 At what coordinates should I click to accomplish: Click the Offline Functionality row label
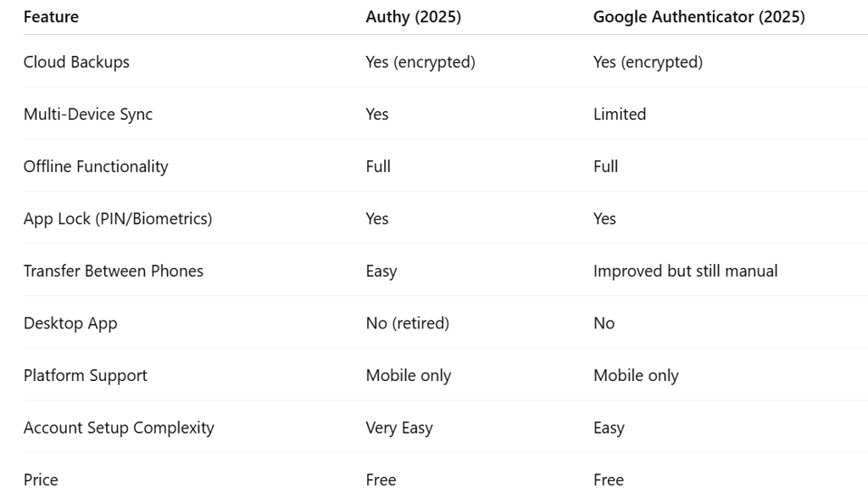coord(96,166)
